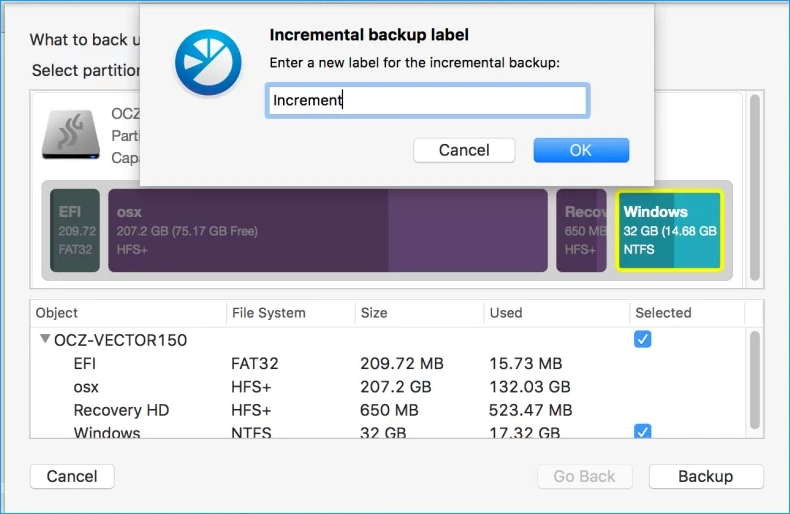Image resolution: width=790 pixels, height=514 pixels.
Task: Click the Go Back button
Action: pyautogui.click(x=584, y=476)
